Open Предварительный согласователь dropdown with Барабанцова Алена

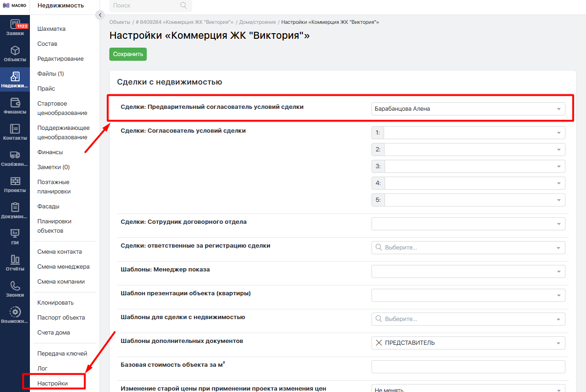coord(468,109)
